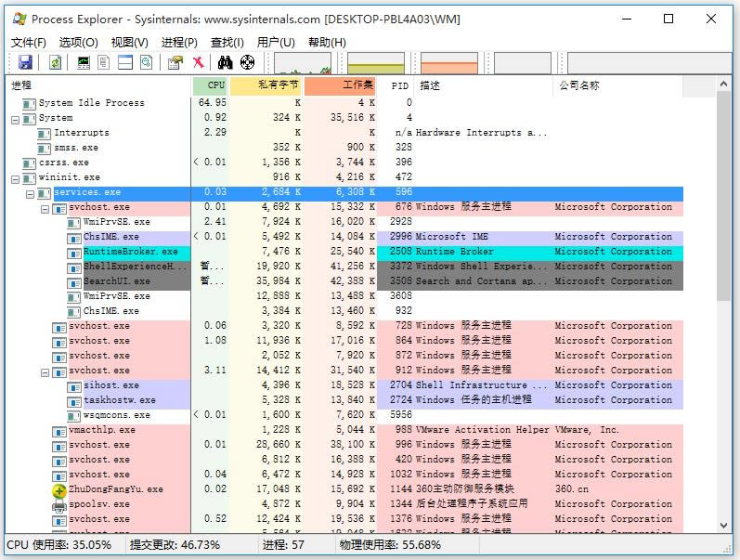Collapse the services.exe tree node

pos(31,194)
